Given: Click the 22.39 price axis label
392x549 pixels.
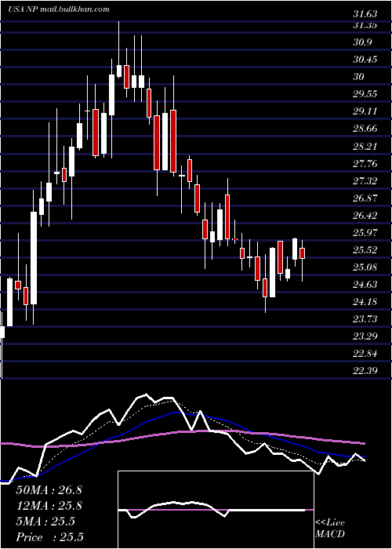Looking at the screenshot, I should pos(365,371).
